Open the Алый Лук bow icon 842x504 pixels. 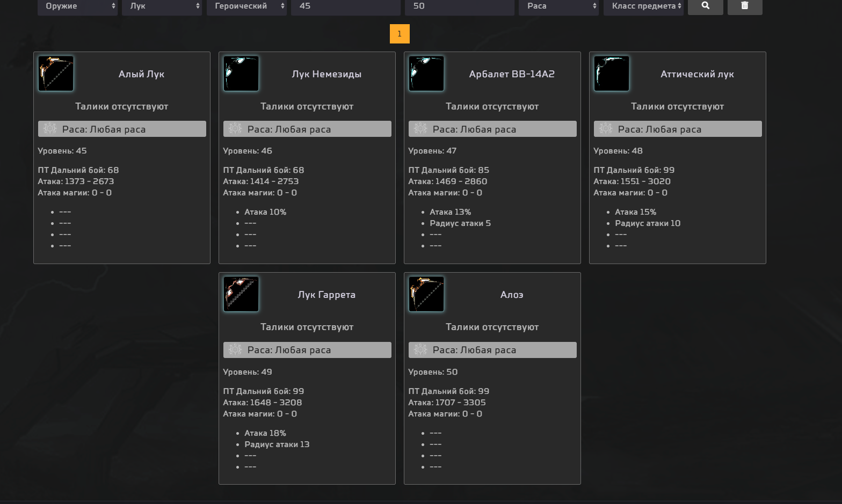coord(56,74)
